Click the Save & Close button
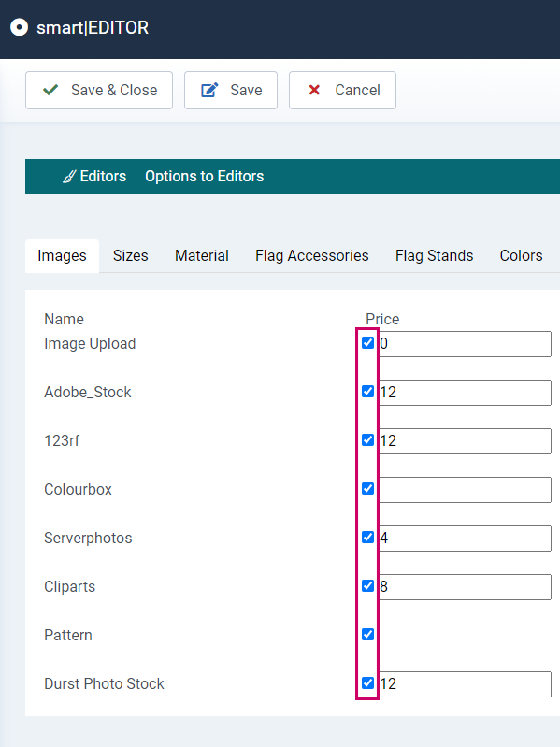The height and width of the screenshot is (747, 560). (99, 90)
